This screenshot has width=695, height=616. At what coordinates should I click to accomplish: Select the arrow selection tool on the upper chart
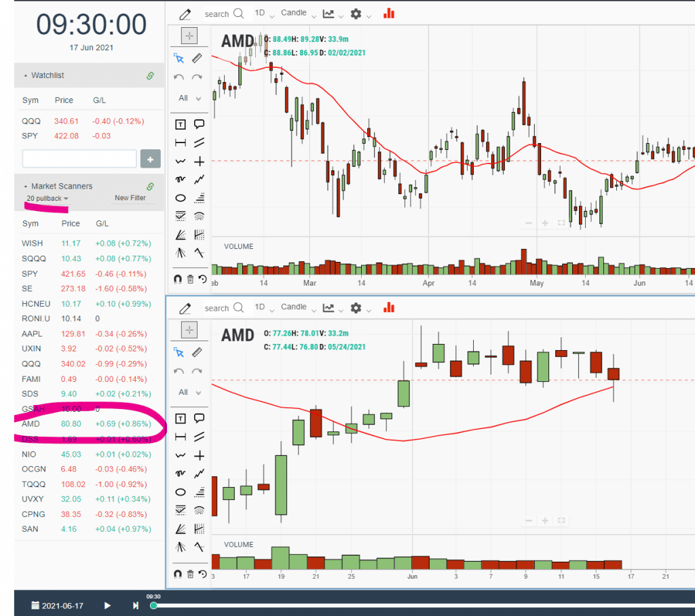[x=179, y=58]
